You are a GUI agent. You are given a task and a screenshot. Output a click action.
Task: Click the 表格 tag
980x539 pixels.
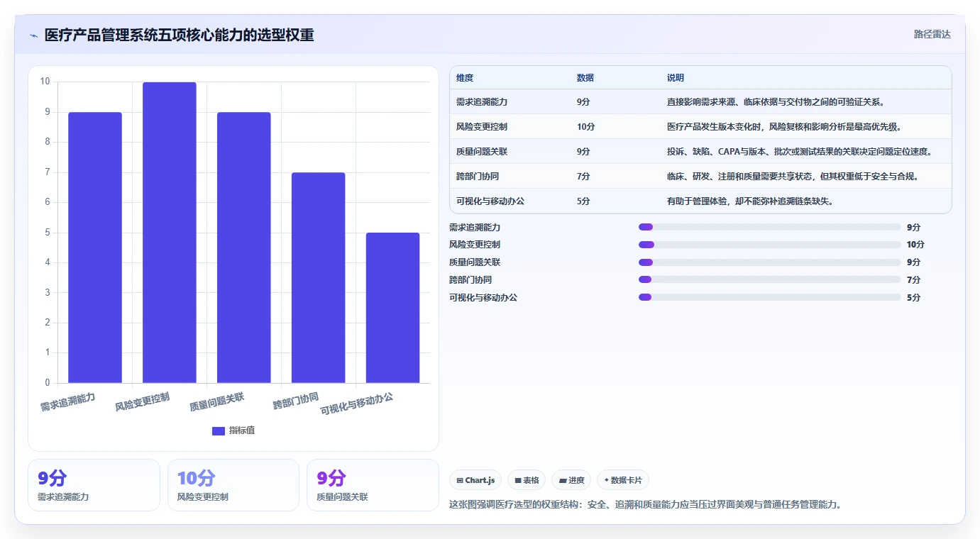[x=527, y=480]
